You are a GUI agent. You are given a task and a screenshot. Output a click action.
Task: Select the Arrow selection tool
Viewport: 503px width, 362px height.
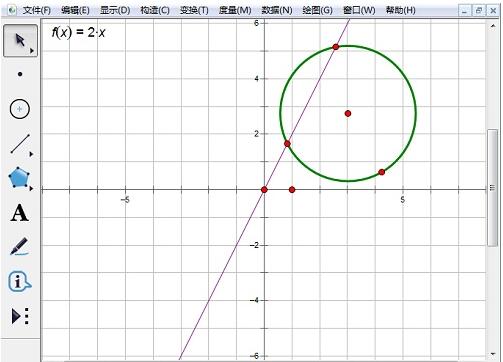tap(20, 40)
